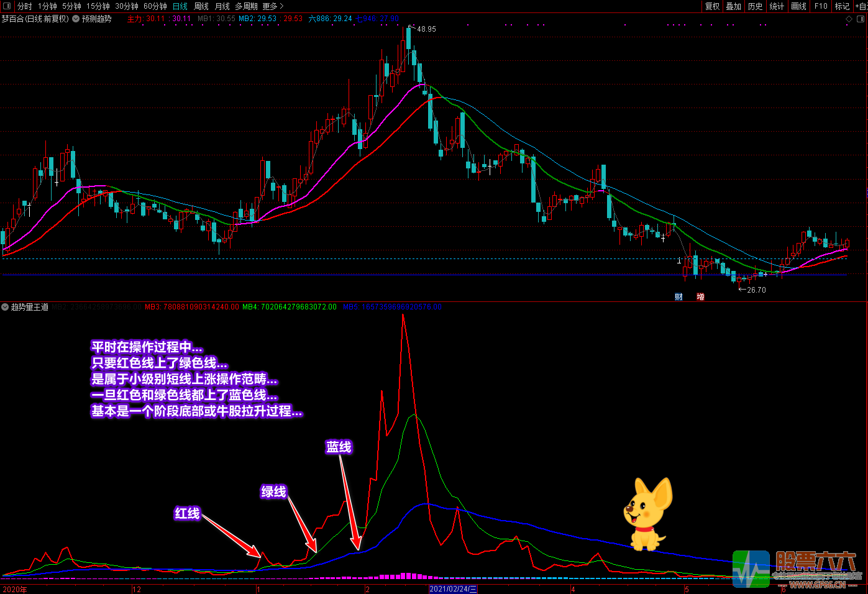This screenshot has width=868, height=594.
Task: Click the 财 financial marker icon
Action: (678, 297)
